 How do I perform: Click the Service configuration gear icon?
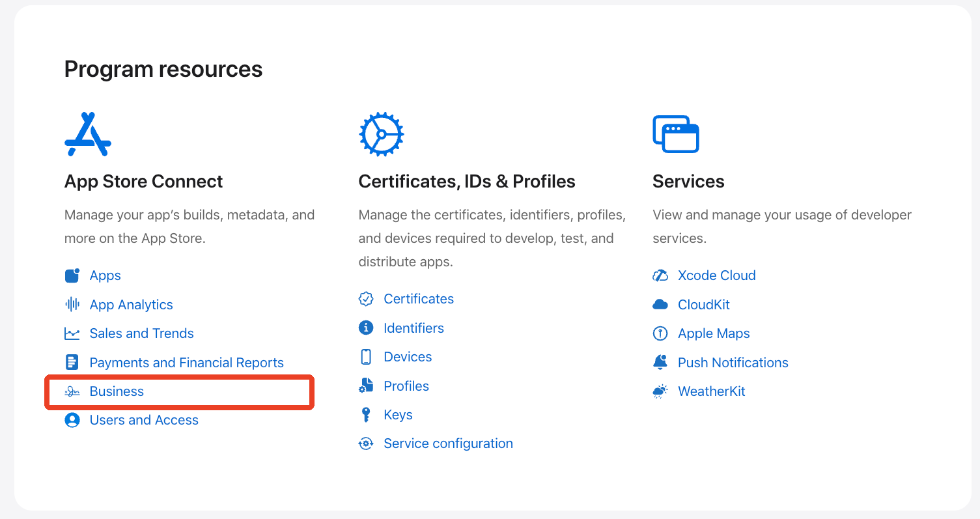366,443
